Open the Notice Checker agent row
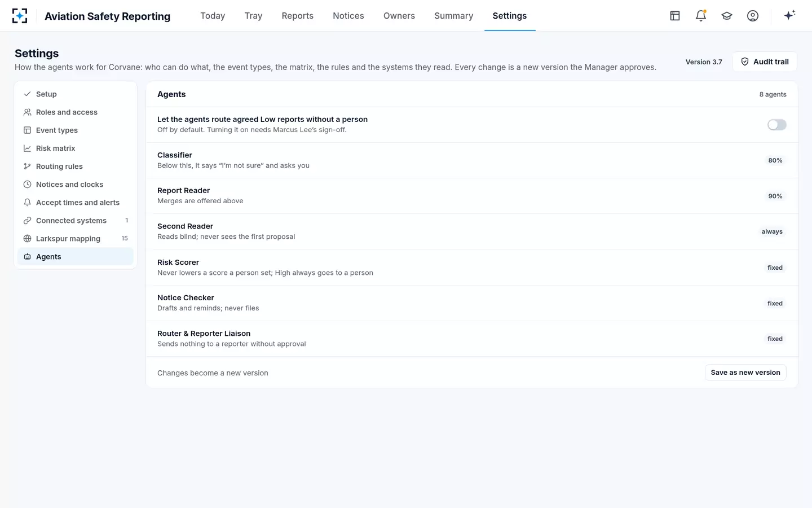The height and width of the screenshot is (508, 812). click(x=472, y=303)
